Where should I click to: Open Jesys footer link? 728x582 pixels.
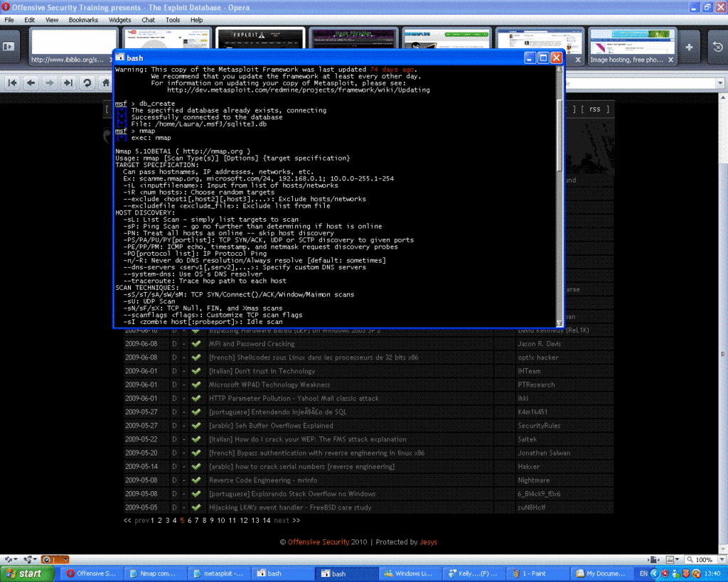click(428, 542)
